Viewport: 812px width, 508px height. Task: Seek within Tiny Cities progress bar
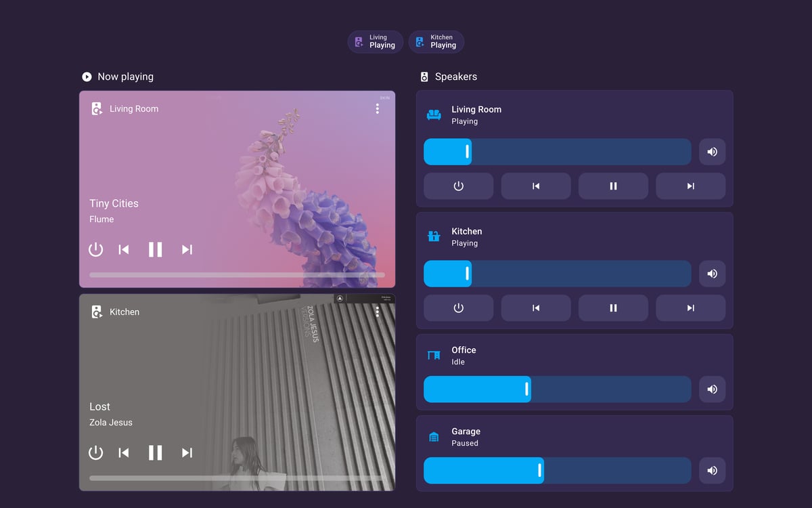click(x=237, y=275)
